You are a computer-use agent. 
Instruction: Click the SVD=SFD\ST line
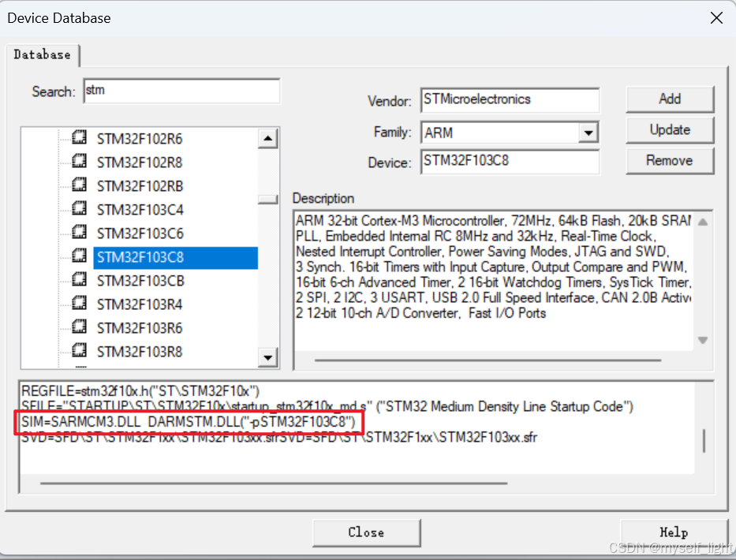coord(279,438)
